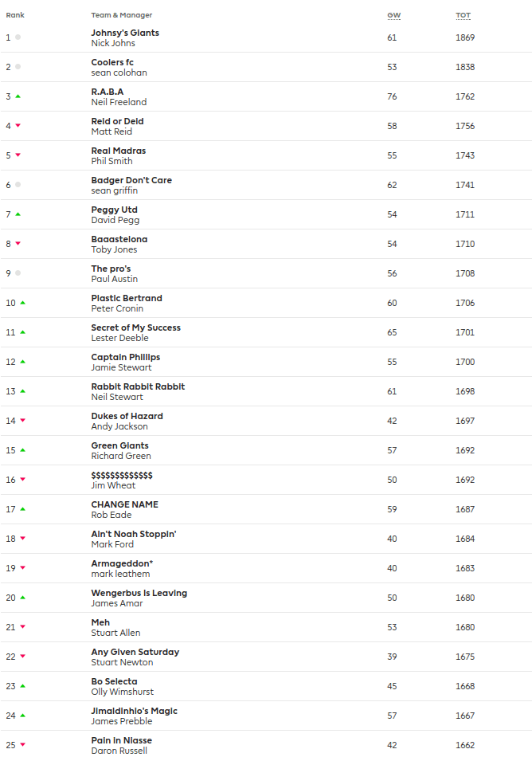Click grey dot beside rank 6
532x757 pixels.
pos(18,185)
